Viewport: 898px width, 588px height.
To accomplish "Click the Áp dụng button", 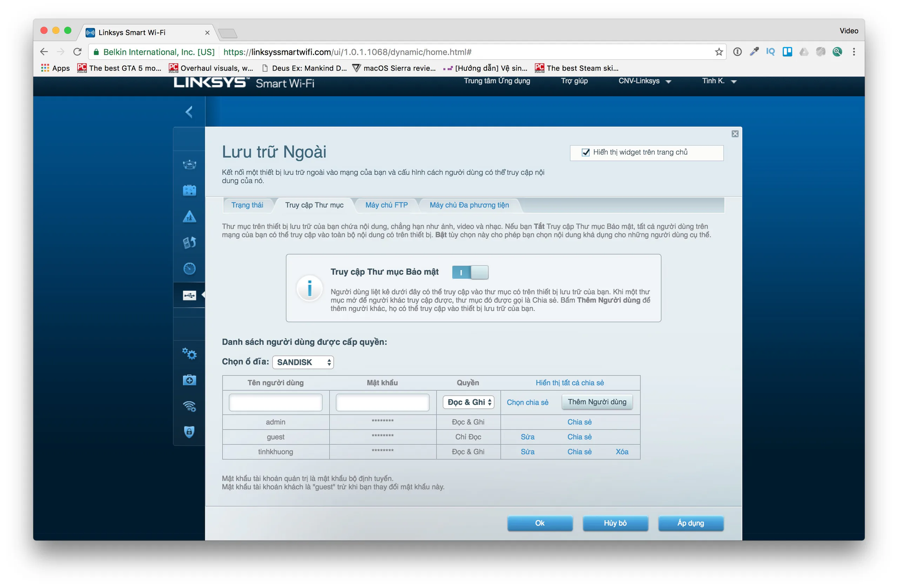I will point(690,523).
